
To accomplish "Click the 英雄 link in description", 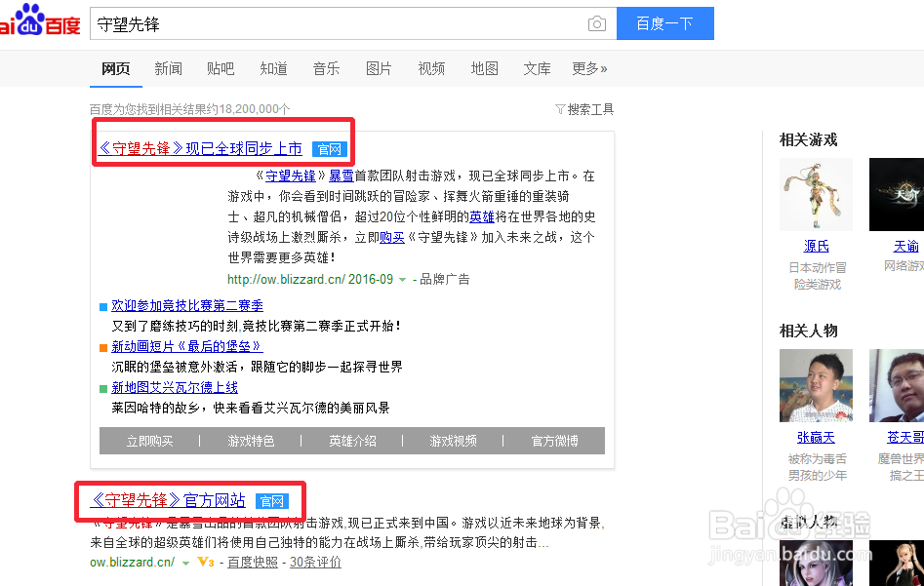I will [x=481, y=216].
